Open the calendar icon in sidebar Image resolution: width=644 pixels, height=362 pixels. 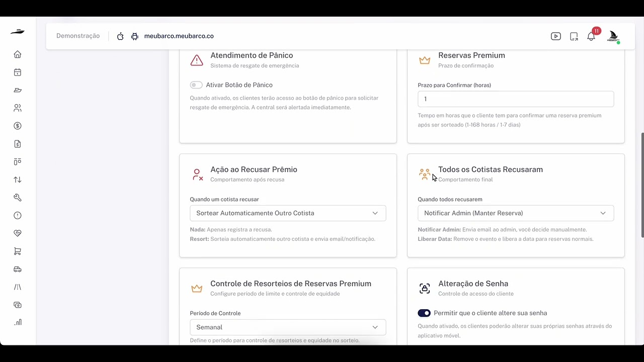[18, 72]
